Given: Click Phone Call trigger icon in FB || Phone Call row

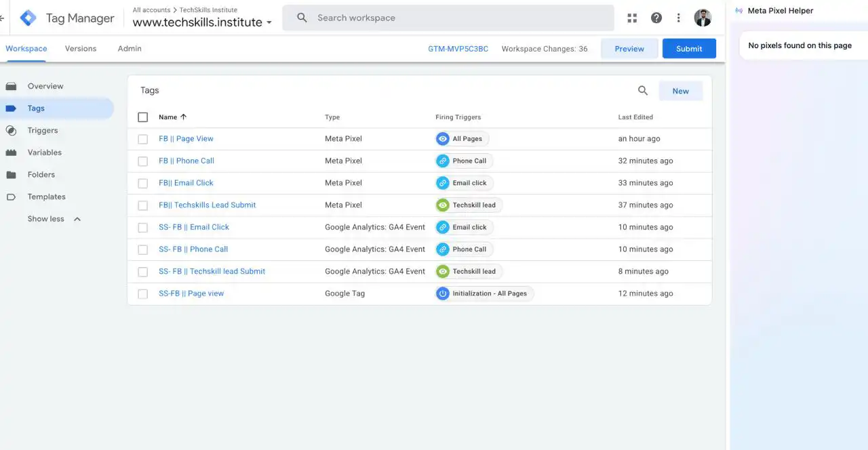Looking at the screenshot, I should (x=443, y=161).
